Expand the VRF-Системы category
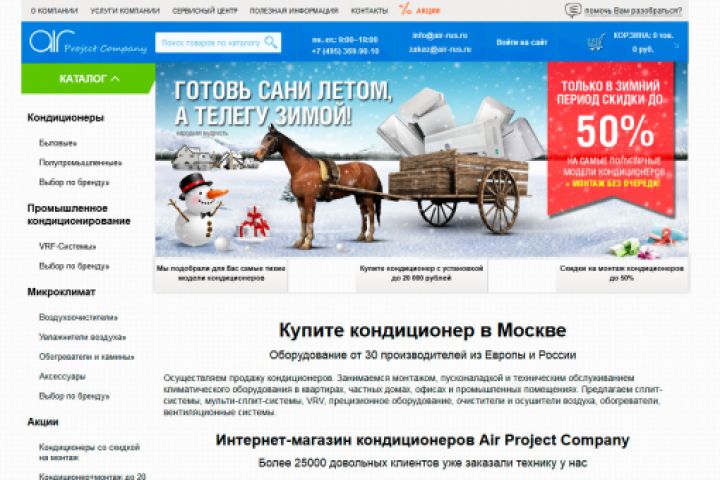This screenshot has height=480, width=720. [x=68, y=247]
